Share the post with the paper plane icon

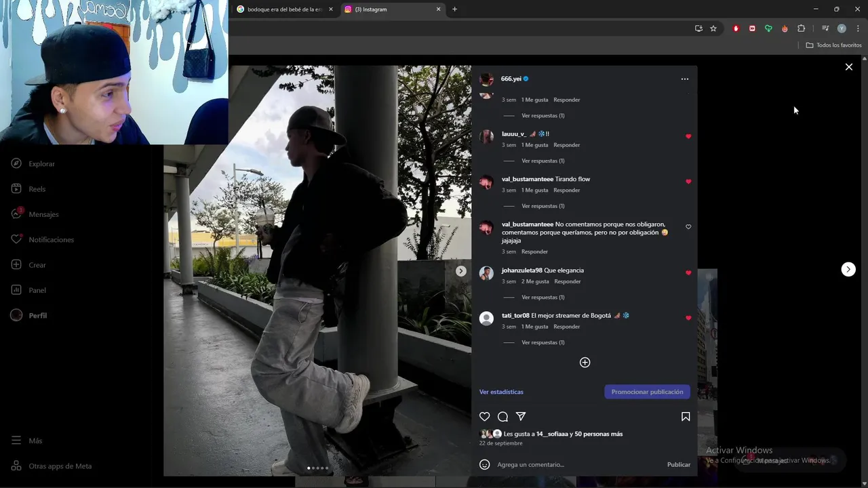[521, 416]
